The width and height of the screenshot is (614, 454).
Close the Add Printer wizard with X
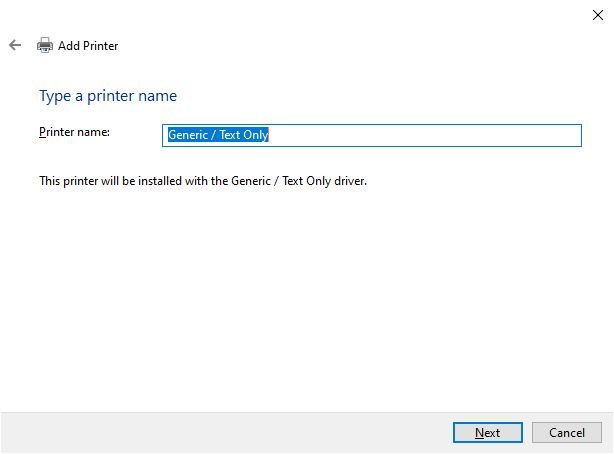point(598,15)
